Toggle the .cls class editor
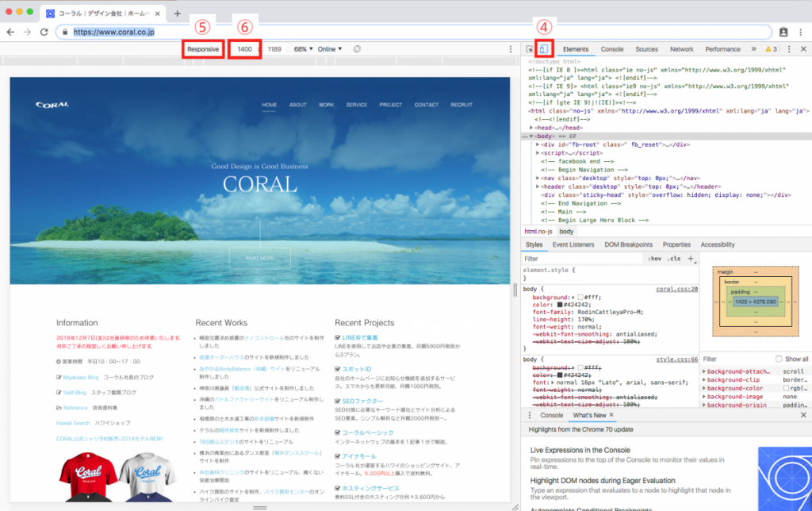The width and height of the screenshot is (812, 511). coord(674,259)
